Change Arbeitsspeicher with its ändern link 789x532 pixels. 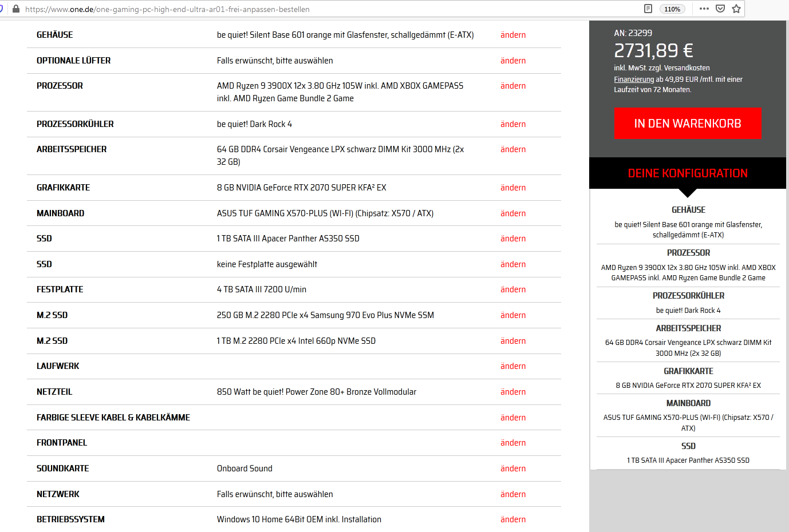pyautogui.click(x=513, y=149)
